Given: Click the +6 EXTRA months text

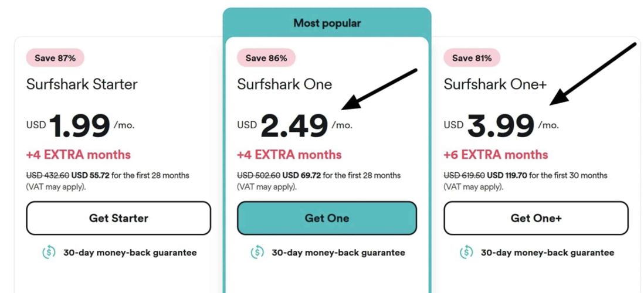Looking at the screenshot, I should (x=496, y=155).
